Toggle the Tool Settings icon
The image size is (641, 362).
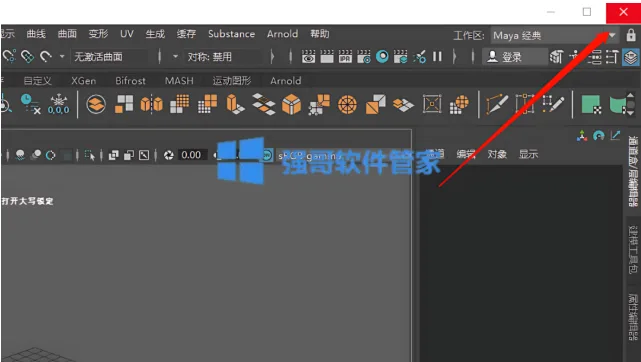pos(612,57)
